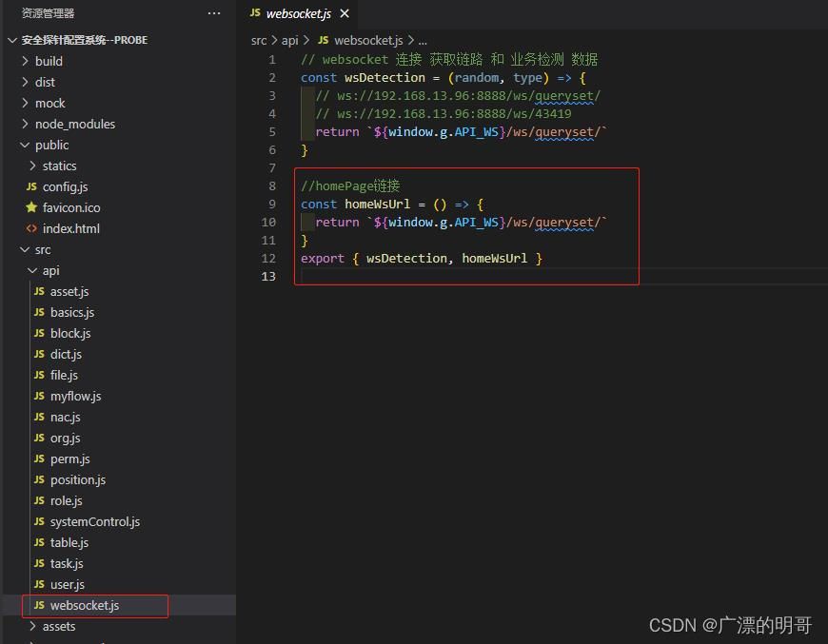Switch to the websocket.js tab

[298, 13]
